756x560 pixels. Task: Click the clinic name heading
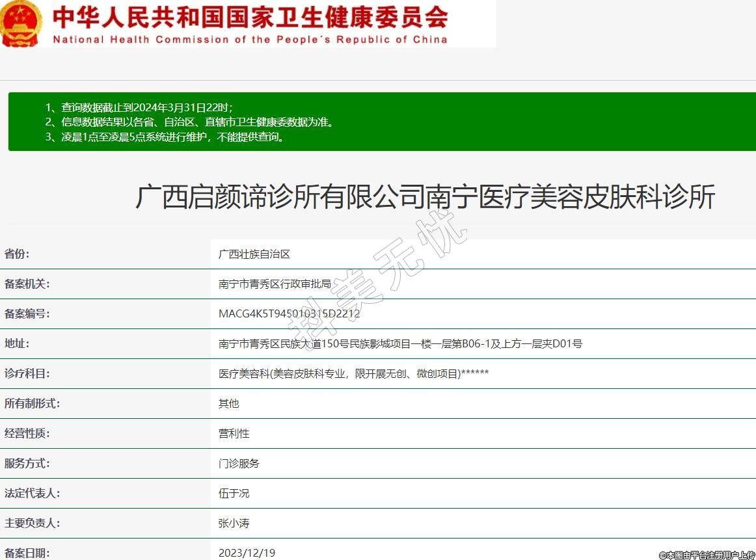[x=425, y=197]
